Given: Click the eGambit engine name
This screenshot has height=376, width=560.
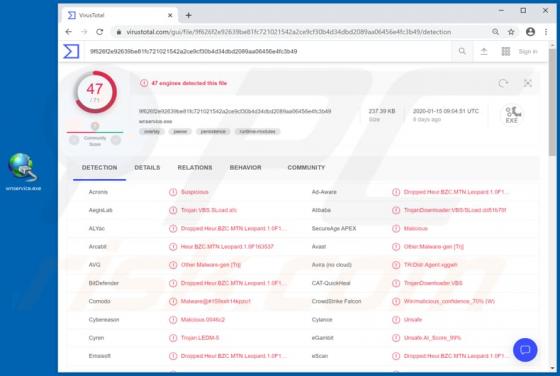Looking at the screenshot, I should point(322,338).
